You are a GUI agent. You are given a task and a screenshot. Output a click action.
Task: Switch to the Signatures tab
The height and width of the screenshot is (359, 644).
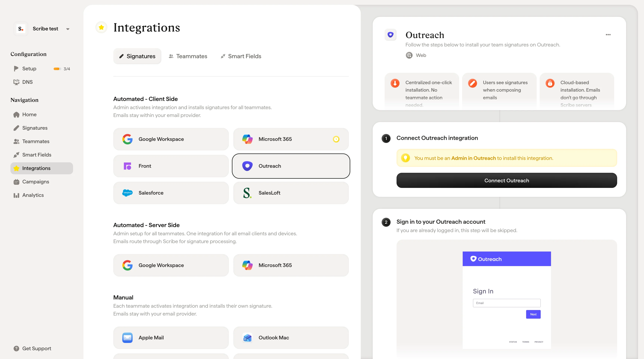click(x=137, y=56)
